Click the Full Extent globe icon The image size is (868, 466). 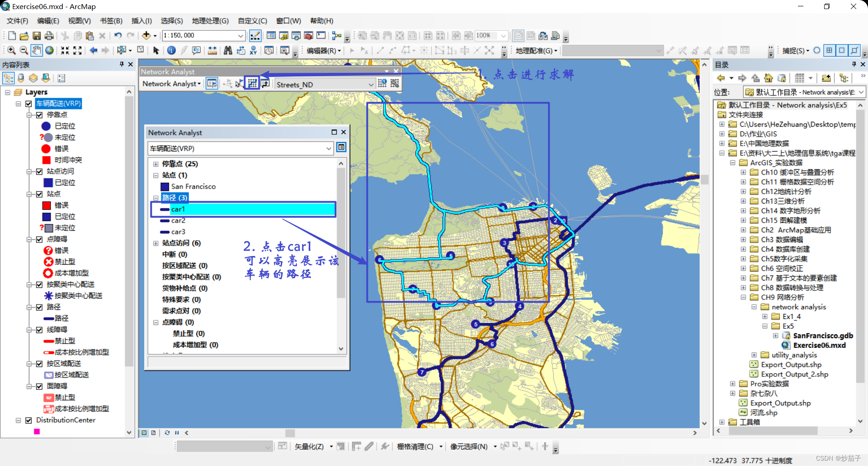tap(50, 50)
